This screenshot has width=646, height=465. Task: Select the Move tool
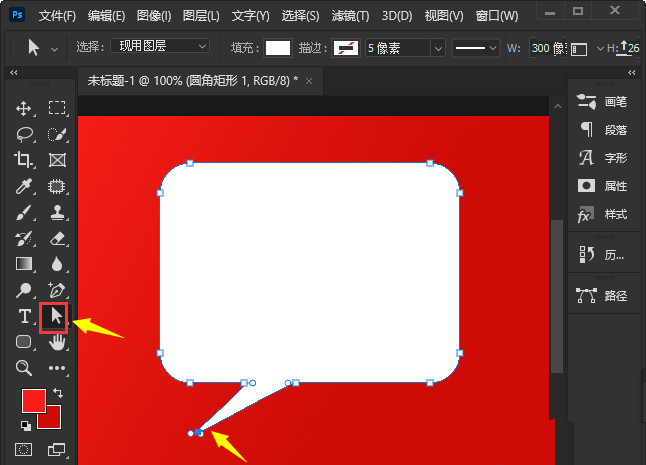point(23,109)
